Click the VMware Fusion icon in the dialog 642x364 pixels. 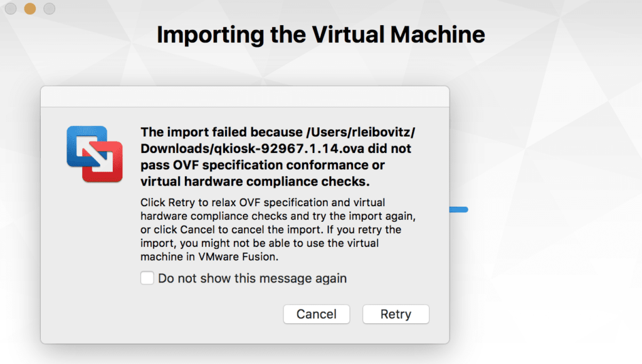94,154
